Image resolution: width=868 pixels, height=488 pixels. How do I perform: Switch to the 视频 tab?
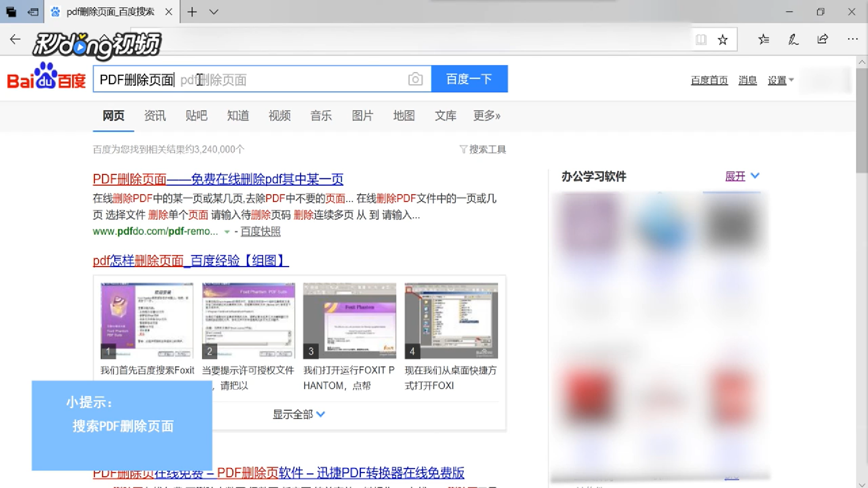(279, 116)
